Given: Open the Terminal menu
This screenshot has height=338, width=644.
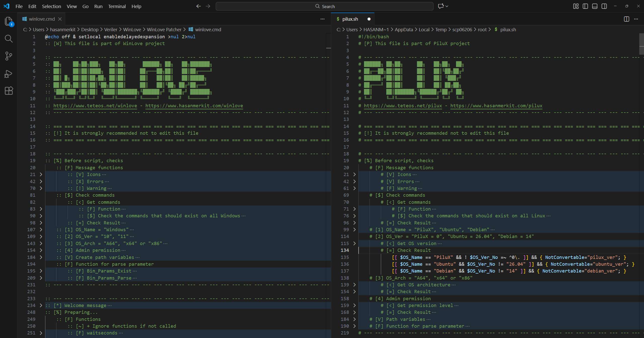Looking at the screenshot, I should point(117,6).
